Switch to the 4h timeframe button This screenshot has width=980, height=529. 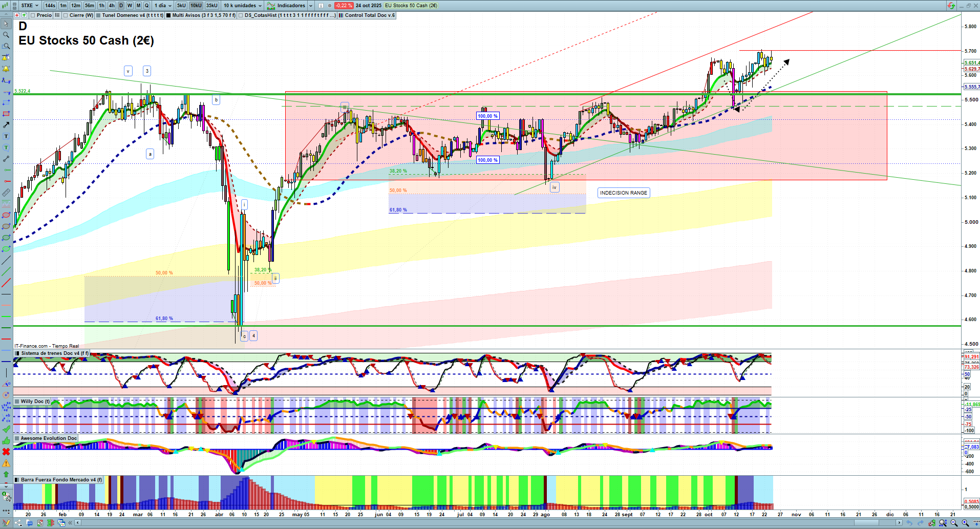(x=112, y=6)
